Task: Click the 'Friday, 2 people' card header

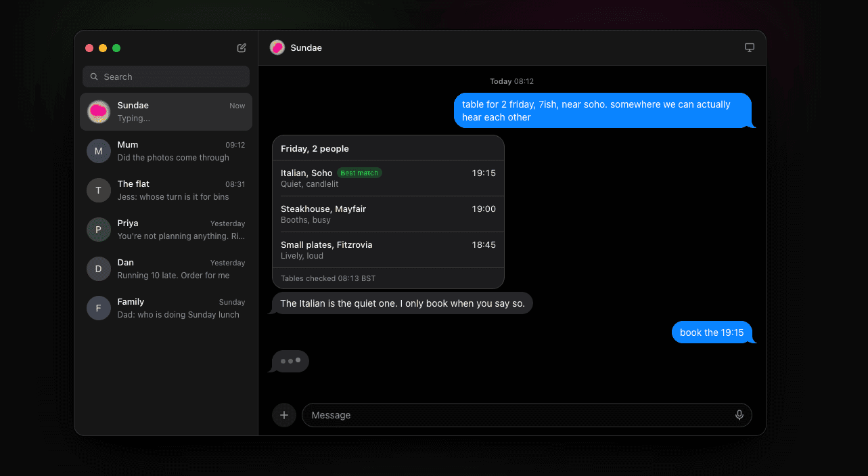Action: [388, 148]
